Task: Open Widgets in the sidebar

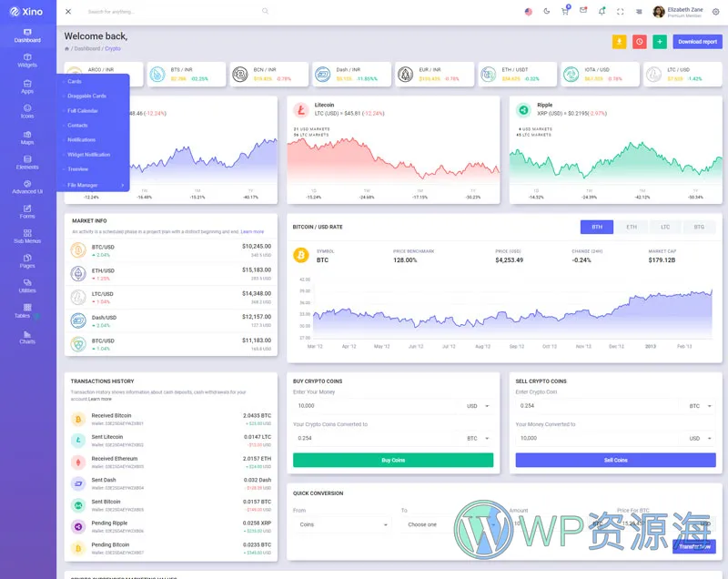Action: [27, 60]
